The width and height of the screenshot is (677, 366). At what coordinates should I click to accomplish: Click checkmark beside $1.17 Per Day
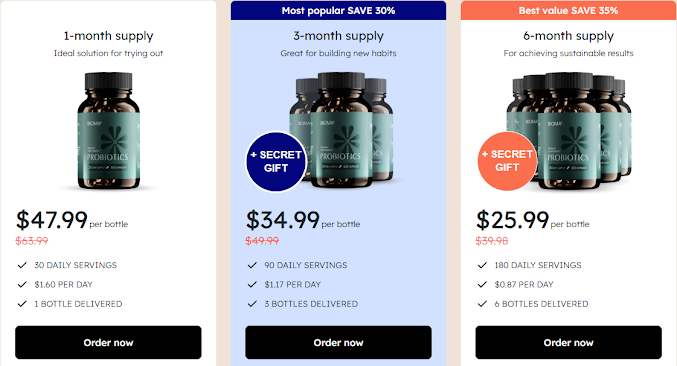[252, 284]
